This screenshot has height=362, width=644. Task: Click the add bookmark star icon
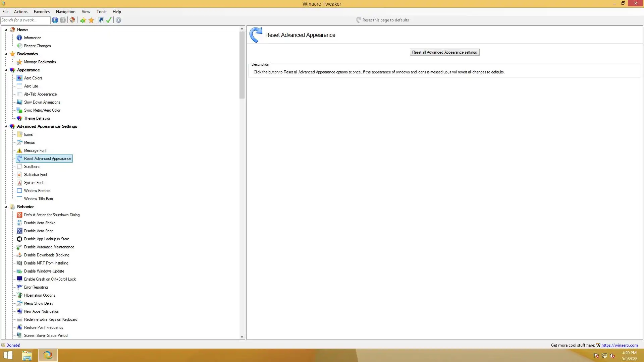coord(83,20)
